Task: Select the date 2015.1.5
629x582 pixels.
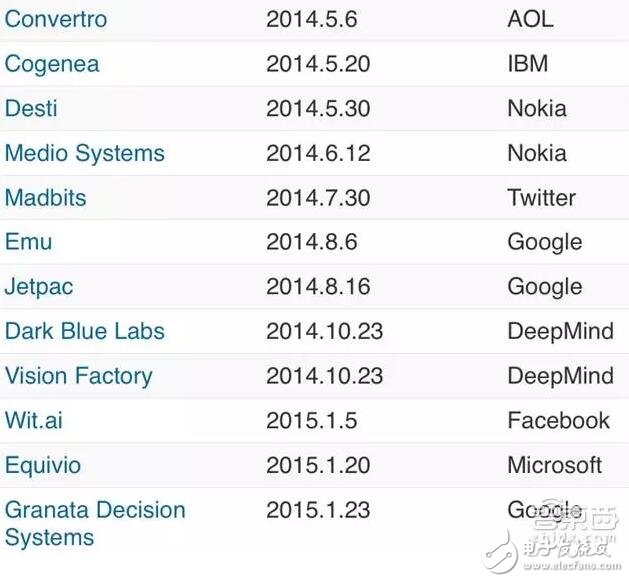Action: click(x=311, y=420)
